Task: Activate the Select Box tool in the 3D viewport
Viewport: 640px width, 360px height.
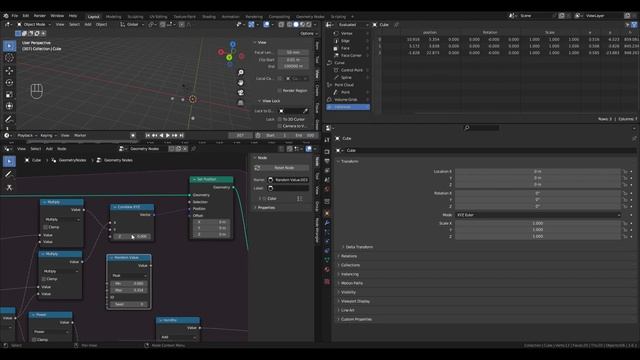Action: click(x=9, y=46)
